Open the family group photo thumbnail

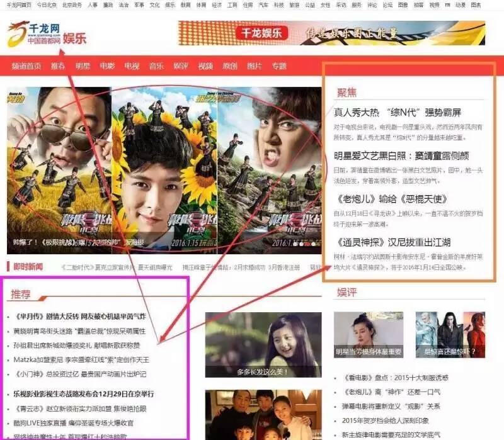263,415
